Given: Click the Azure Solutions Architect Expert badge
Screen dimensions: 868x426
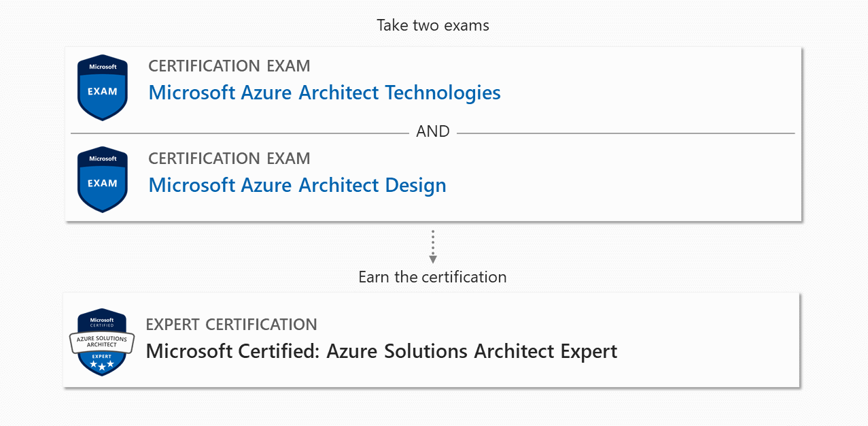Looking at the screenshot, I should click(102, 342).
